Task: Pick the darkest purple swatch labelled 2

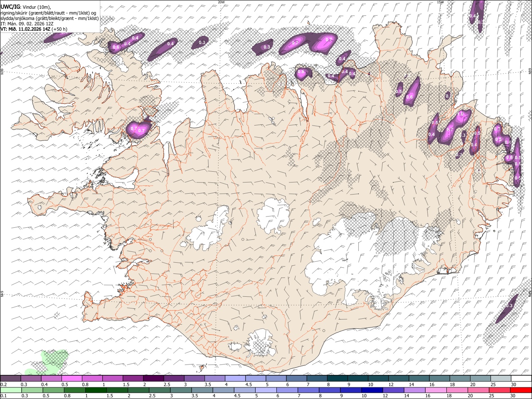Action: click(153, 379)
